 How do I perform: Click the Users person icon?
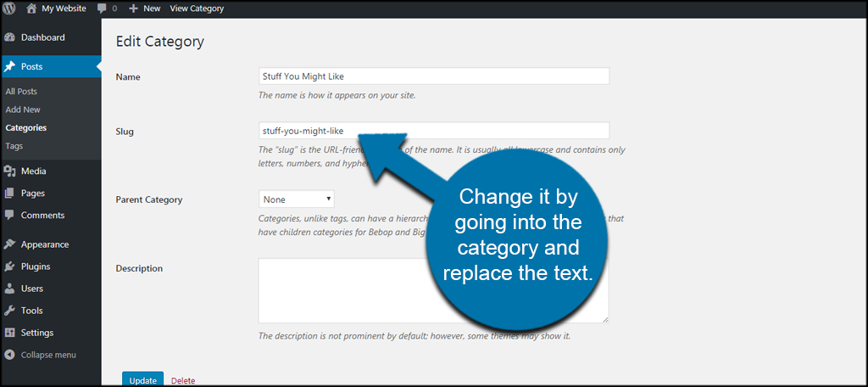coord(9,289)
